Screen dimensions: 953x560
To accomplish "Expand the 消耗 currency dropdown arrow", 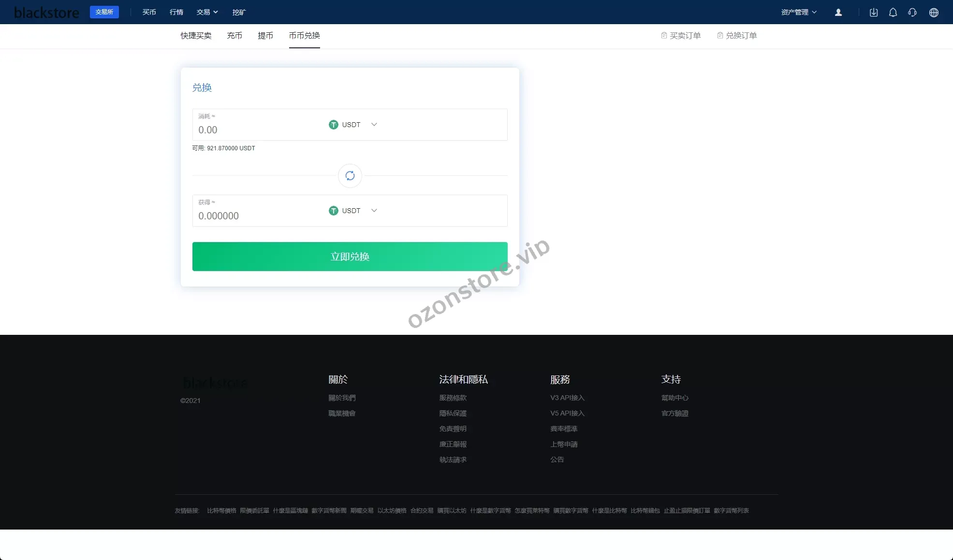I will pos(374,125).
